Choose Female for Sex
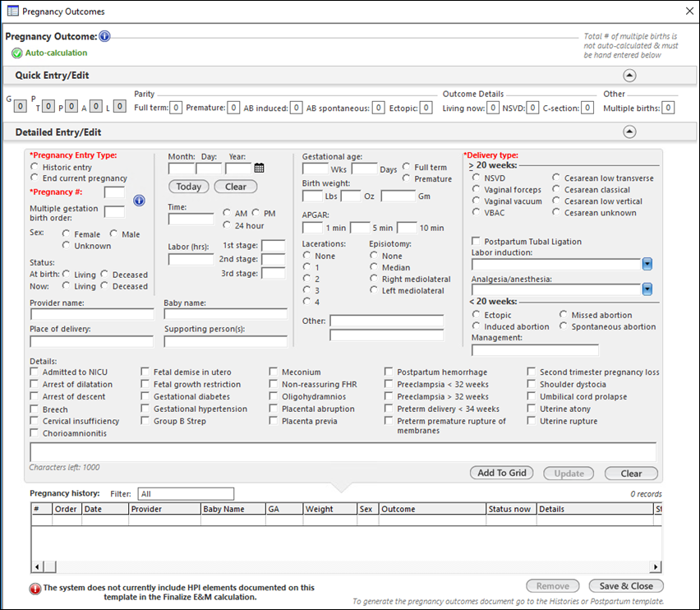The image size is (700, 610). click(x=66, y=233)
